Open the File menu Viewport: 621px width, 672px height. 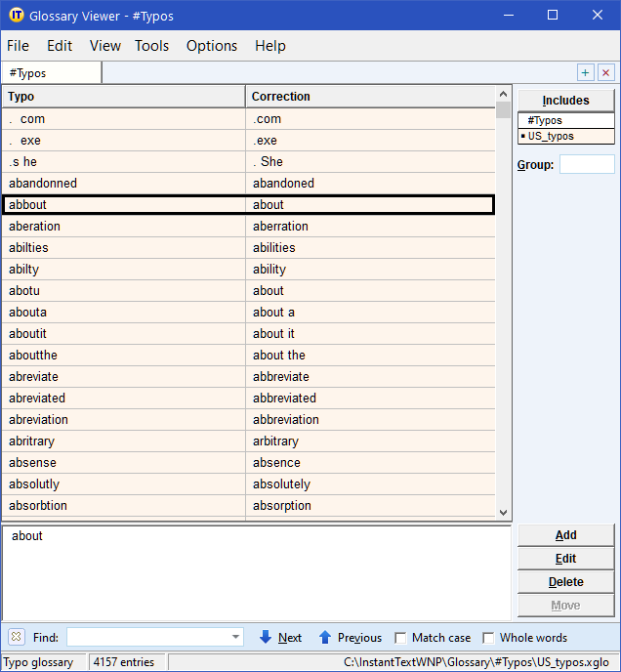(x=18, y=46)
